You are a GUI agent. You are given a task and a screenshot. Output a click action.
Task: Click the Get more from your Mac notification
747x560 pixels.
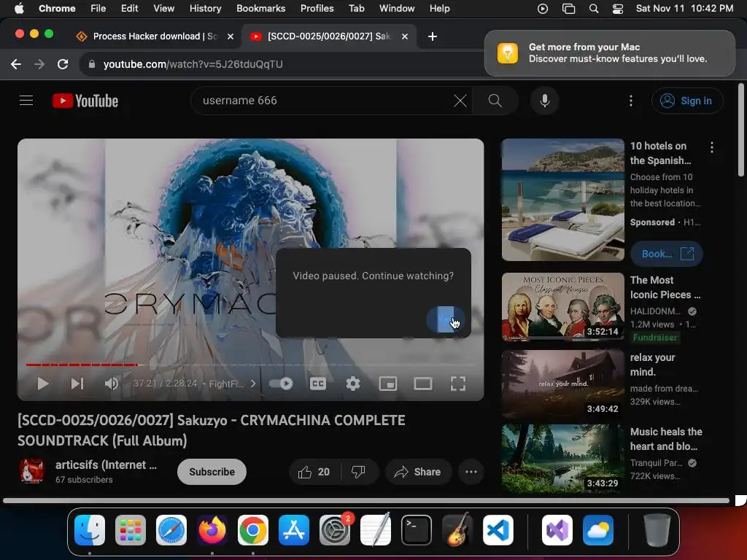(610, 52)
